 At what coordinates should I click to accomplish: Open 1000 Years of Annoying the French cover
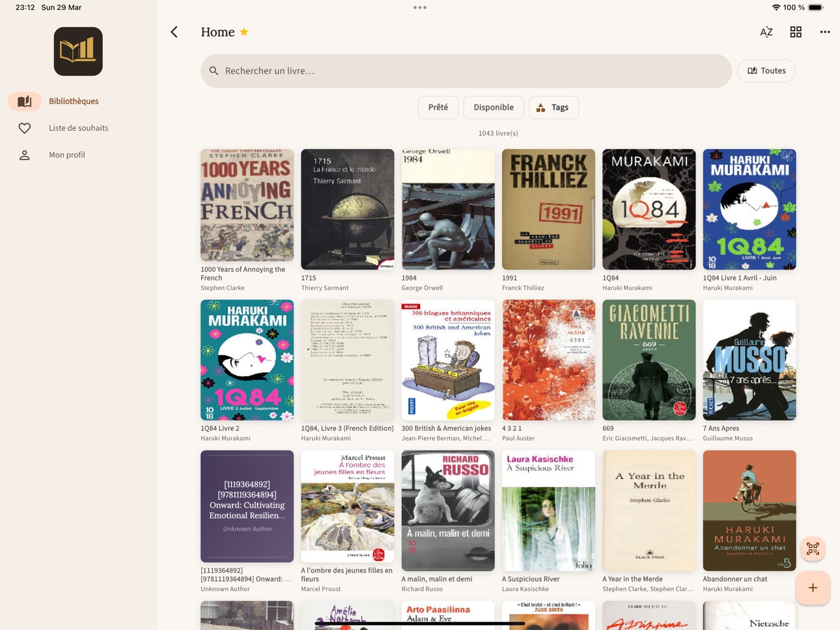(x=247, y=205)
